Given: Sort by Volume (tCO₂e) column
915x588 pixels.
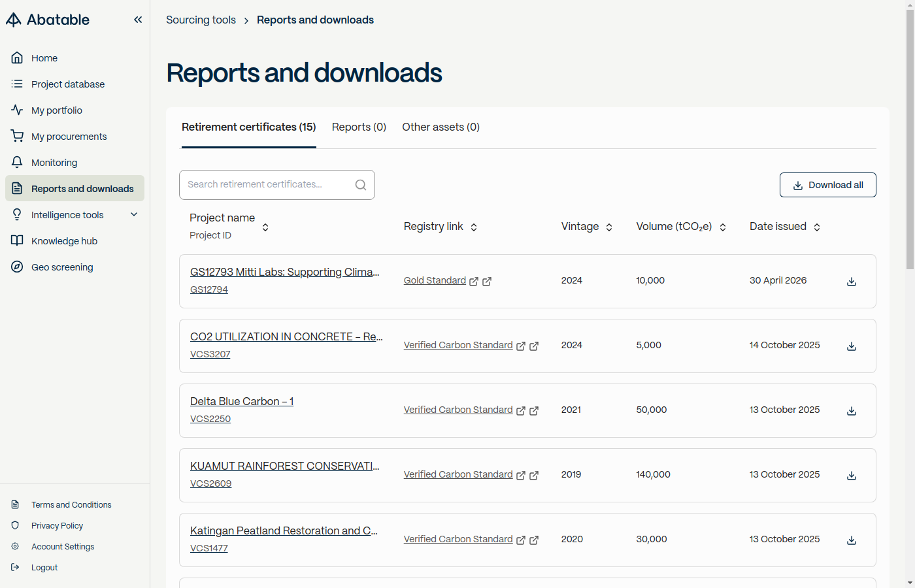Looking at the screenshot, I should [x=723, y=227].
